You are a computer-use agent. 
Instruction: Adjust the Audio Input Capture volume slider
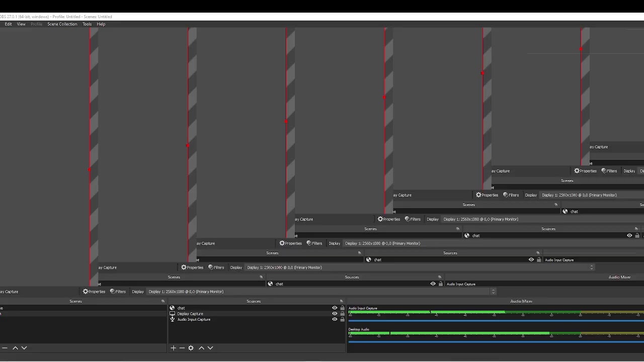pyautogui.click(x=496, y=320)
